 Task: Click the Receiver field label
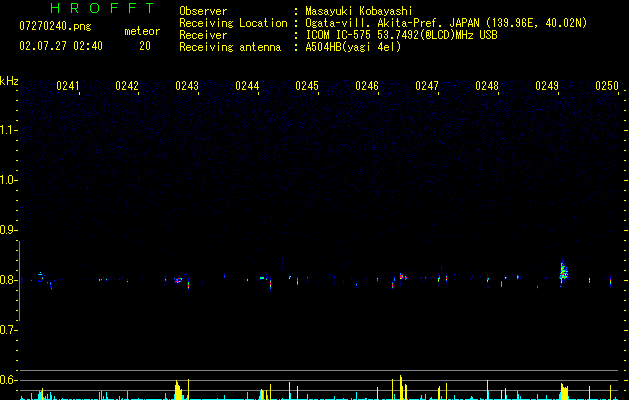(x=203, y=35)
